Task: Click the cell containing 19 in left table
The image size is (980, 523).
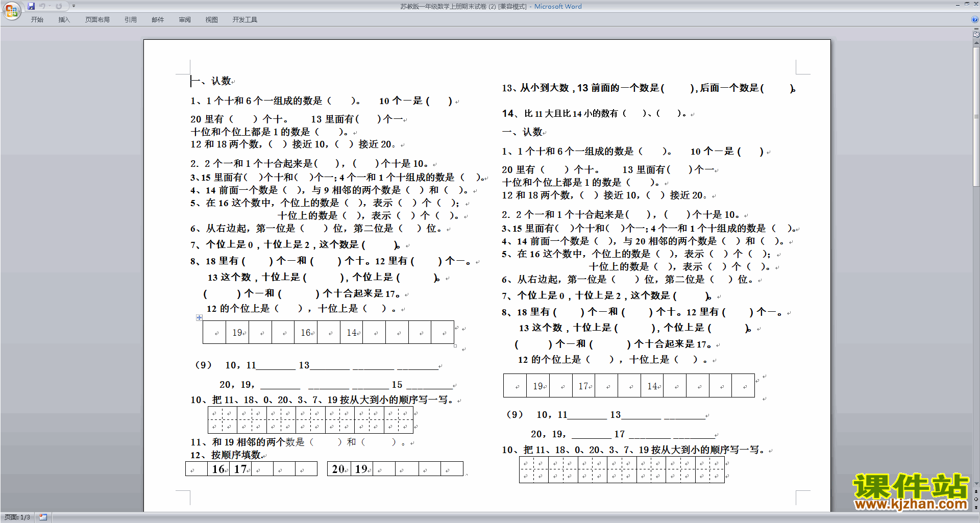Action: coord(237,332)
